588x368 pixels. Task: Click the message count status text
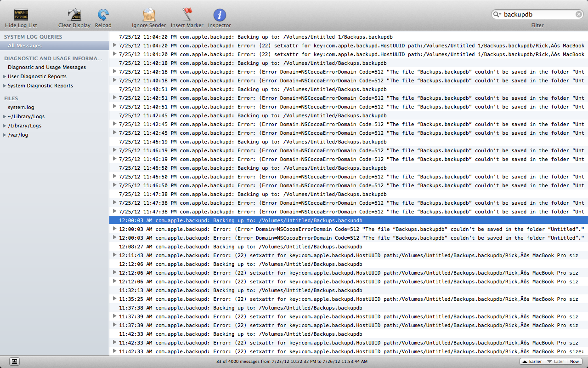292,362
